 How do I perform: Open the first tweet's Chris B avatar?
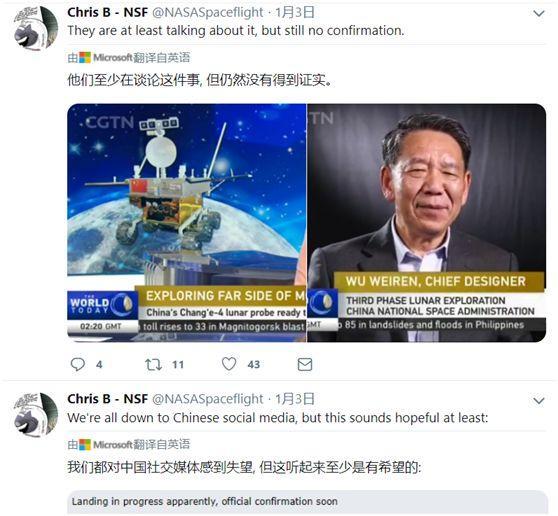point(36,28)
